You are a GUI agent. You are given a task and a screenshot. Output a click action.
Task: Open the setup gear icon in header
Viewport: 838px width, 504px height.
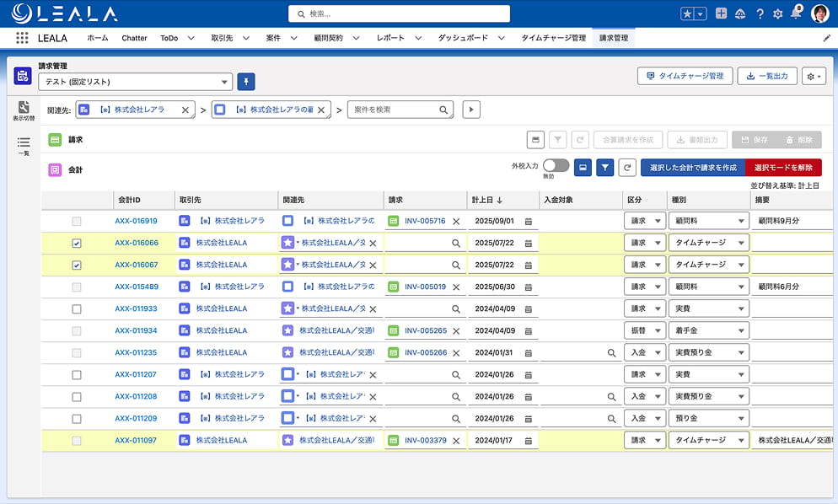pyautogui.click(x=777, y=13)
